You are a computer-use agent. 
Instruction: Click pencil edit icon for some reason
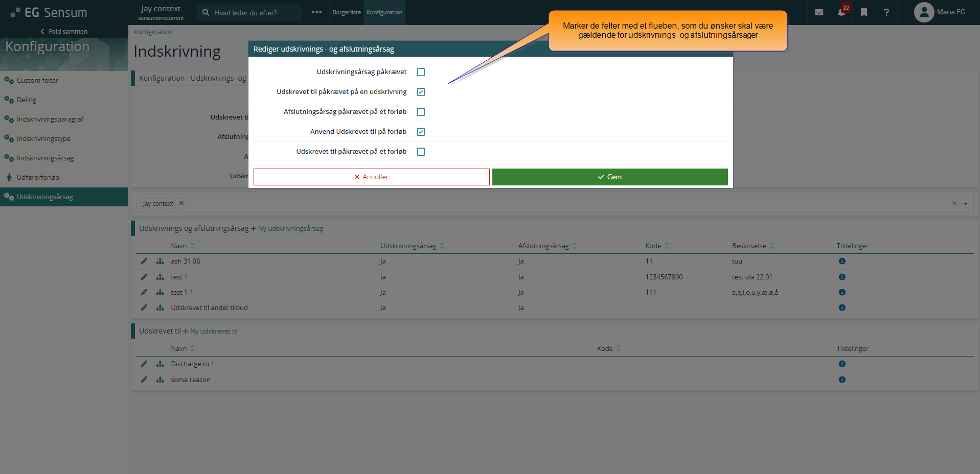(x=144, y=380)
